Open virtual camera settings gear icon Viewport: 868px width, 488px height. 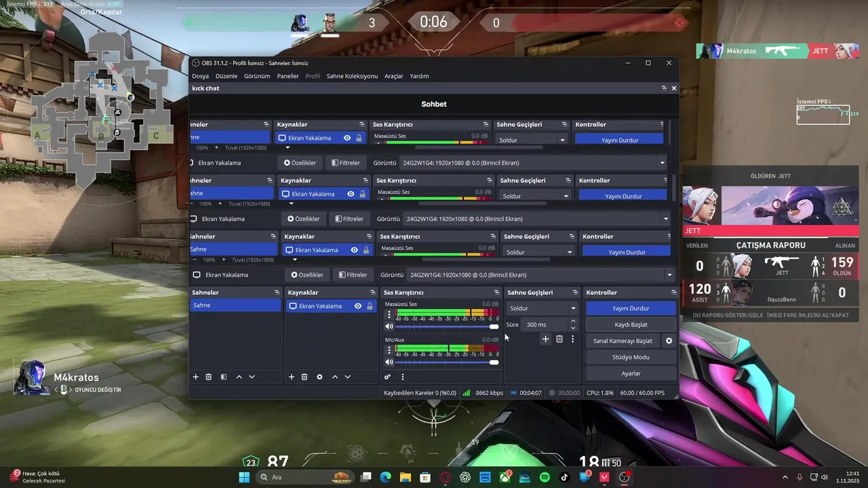coord(669,341)
